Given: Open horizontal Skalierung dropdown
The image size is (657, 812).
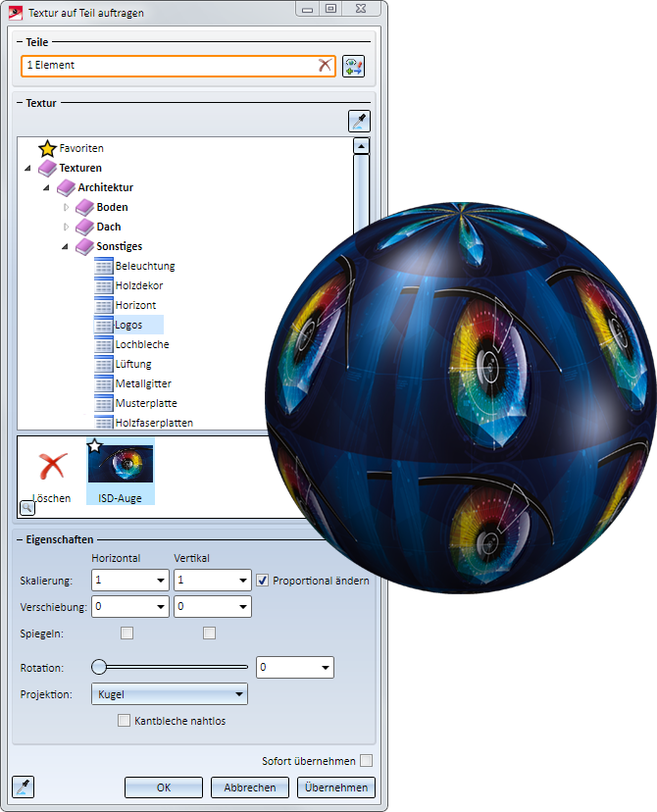Looking at the screenshot, I should click(161, 581).
